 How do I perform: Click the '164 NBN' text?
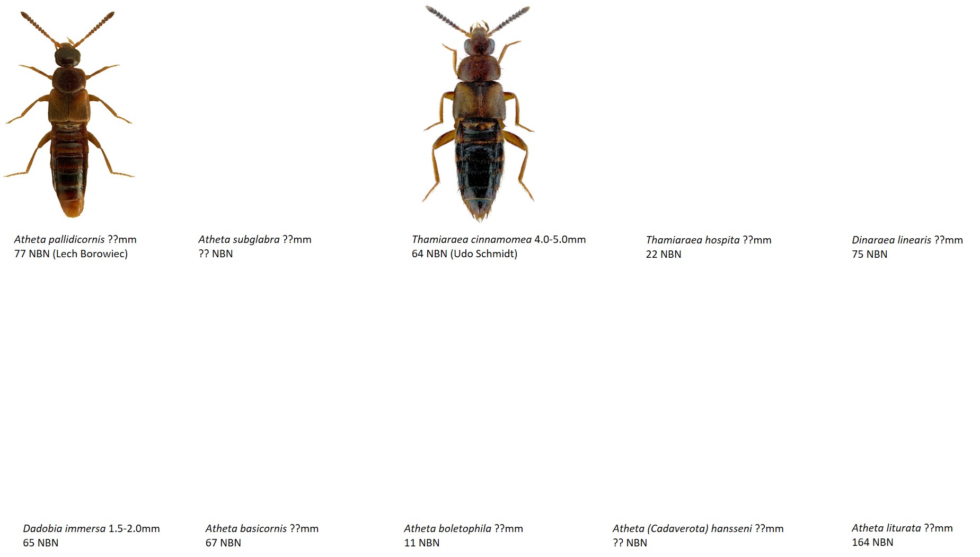click(872, 542)
